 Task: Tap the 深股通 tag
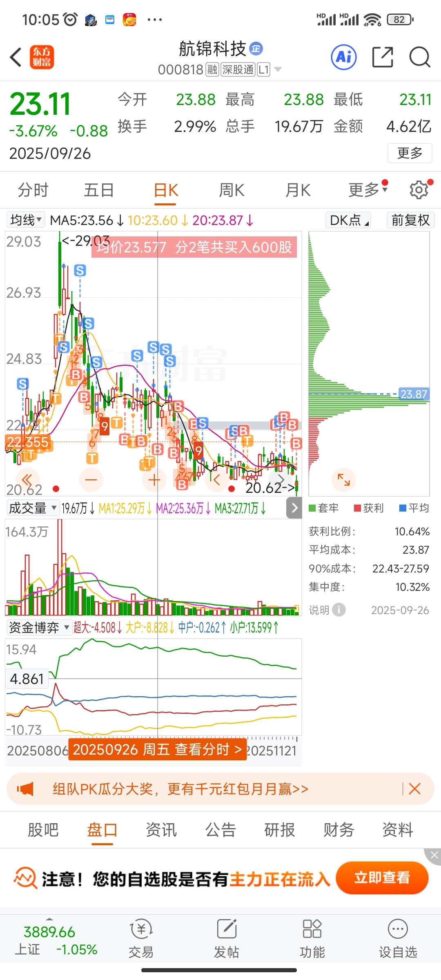coord(238,70)
